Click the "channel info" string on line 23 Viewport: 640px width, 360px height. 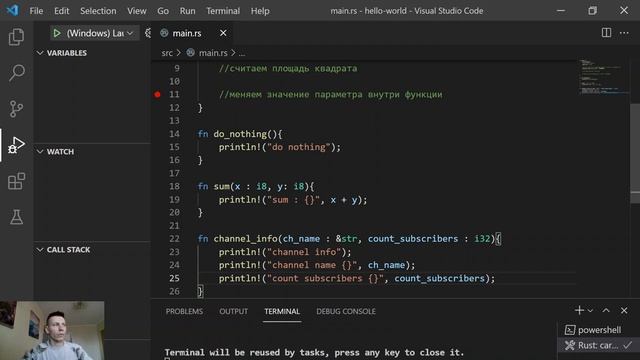[304, 252]
